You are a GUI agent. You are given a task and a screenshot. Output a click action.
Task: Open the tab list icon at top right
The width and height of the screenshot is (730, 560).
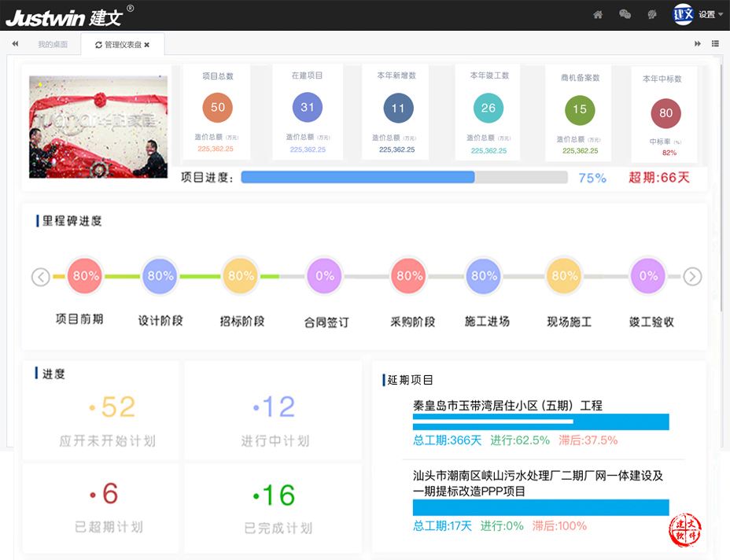point(714,44)
